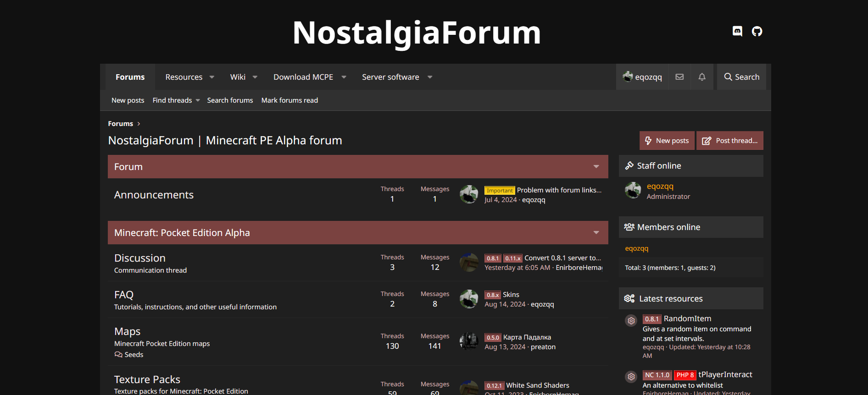This screenshot has height=395, width=868.
Task: Open the Wiki menu item
Action: pyautogui.click(x=238, y=77)
